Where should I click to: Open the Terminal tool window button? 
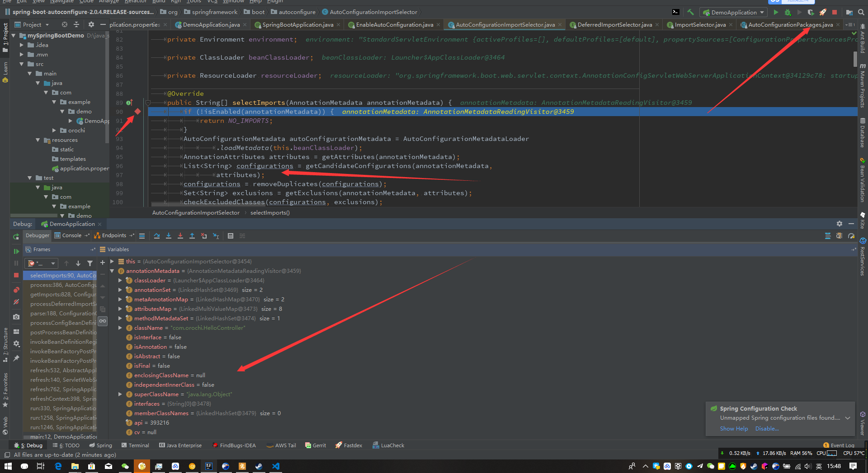point(135,445)
